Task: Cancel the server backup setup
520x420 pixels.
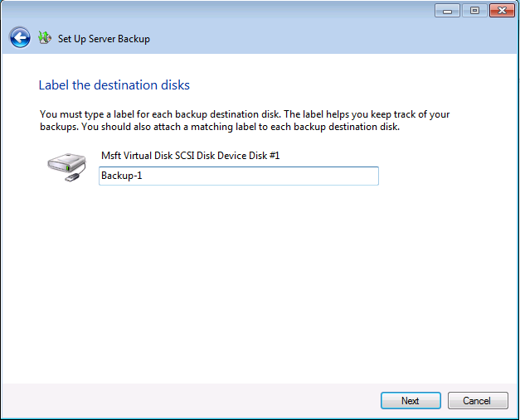Action: [477, 401]
